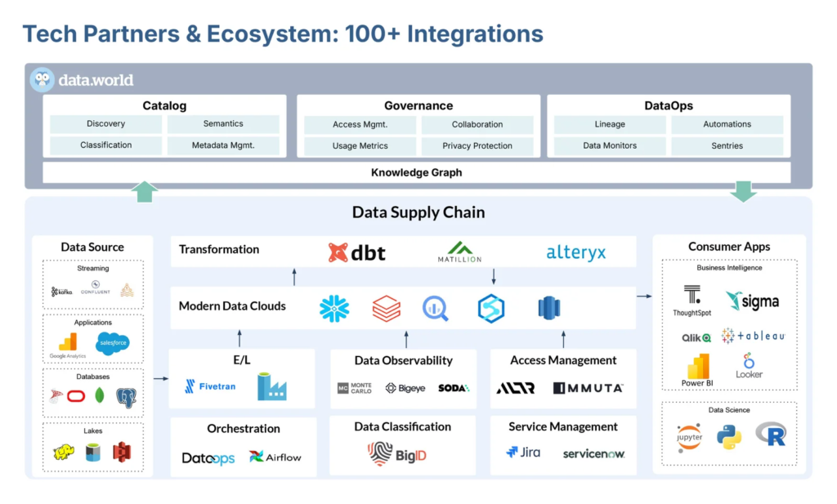The image size is (837, 504).
Task: Select the ServiceNow logo
Action: [x=593, y=454]
